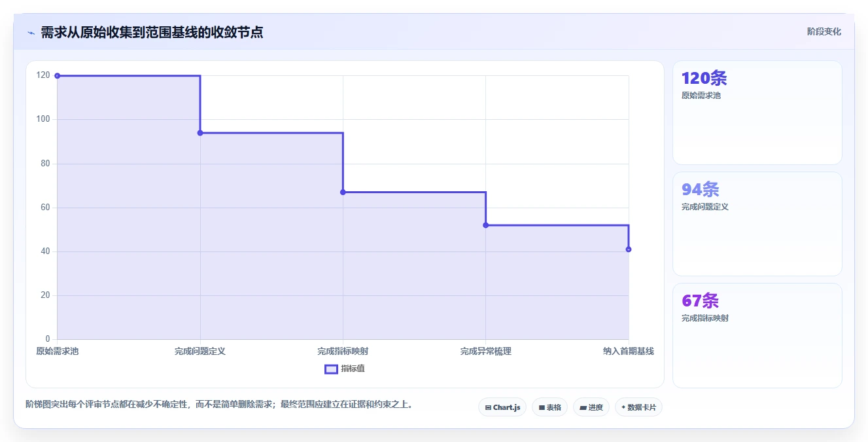Viewport: 868px width, 442px height.
Task: Click the y-axis value 100
Action: tap(44, 119)
